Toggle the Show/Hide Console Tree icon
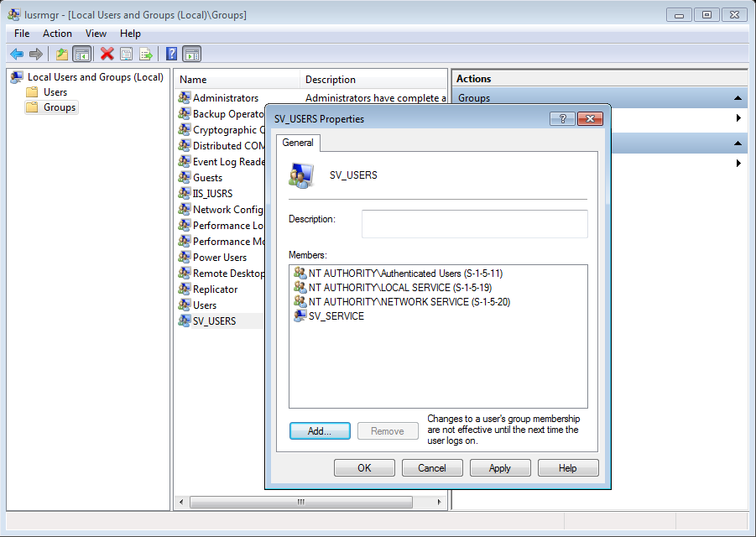The width and height of the screenshot is (756, 537). 81,54
